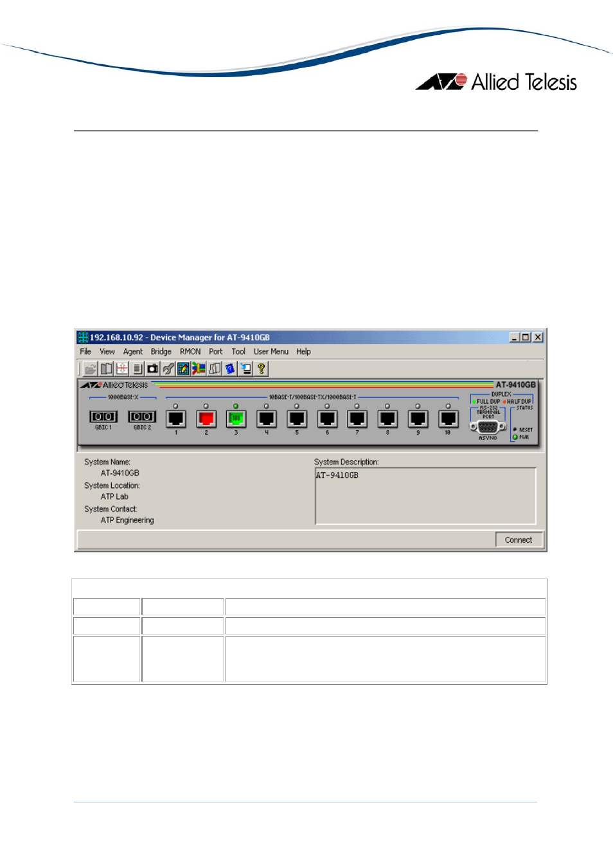Select port 10 on the switch panel
Screen dimensions: 613x868
click(x=448, y=419)
